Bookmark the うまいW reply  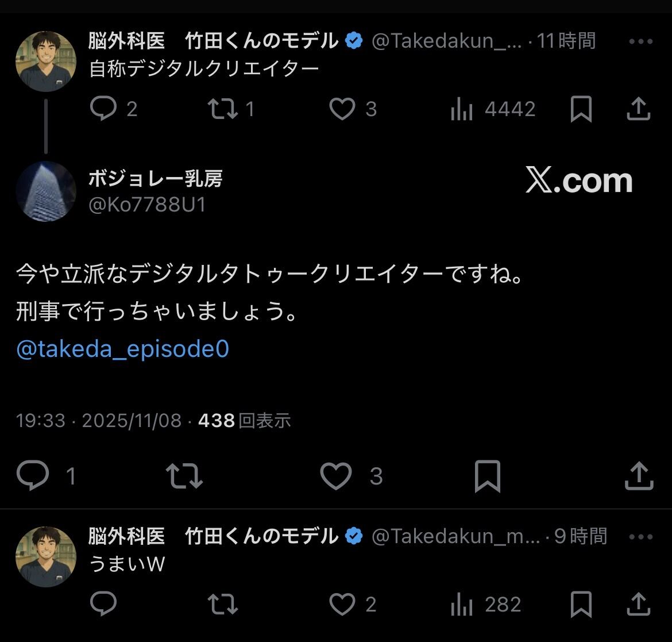[581, 604]
